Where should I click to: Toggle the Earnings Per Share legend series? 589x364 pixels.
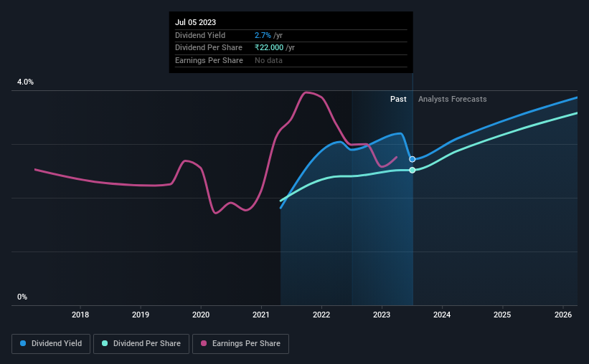click(x=240, y=344)
